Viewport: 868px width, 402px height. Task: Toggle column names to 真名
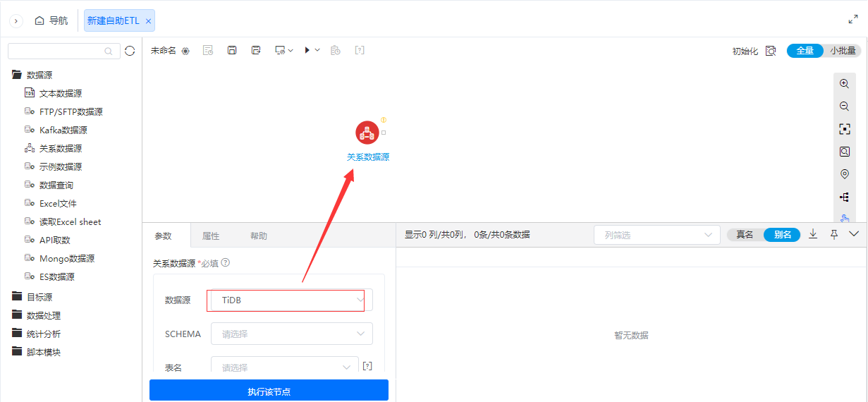point(745,235)
